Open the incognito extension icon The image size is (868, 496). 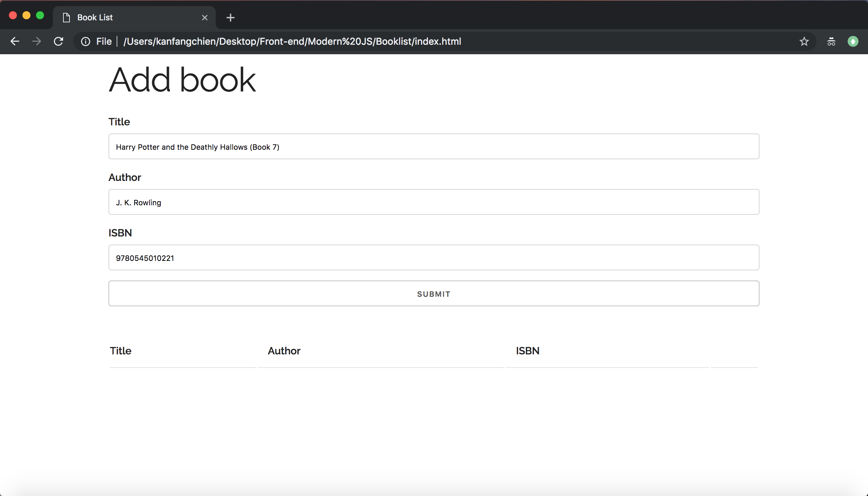click(x=831, y=41)
